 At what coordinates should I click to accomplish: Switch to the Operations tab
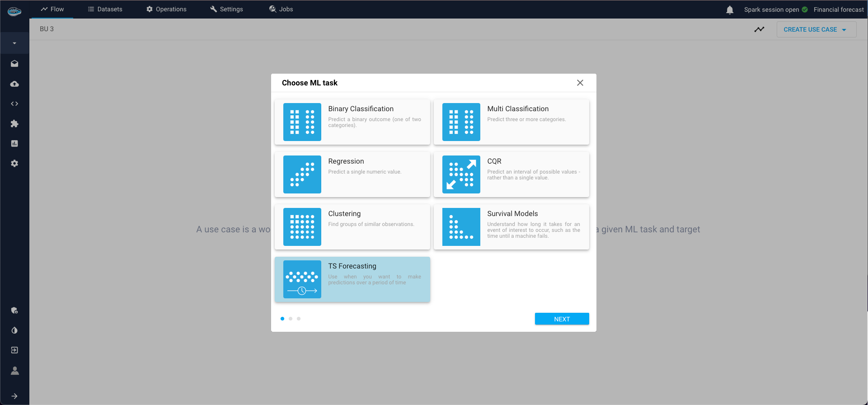[x=166, y=9]
